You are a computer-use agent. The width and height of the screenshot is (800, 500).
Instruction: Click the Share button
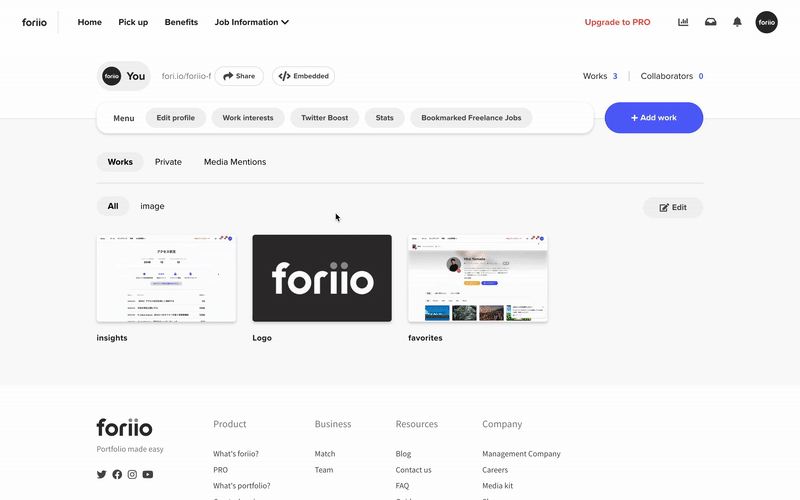pyautogui.click(x=239, y=76)
